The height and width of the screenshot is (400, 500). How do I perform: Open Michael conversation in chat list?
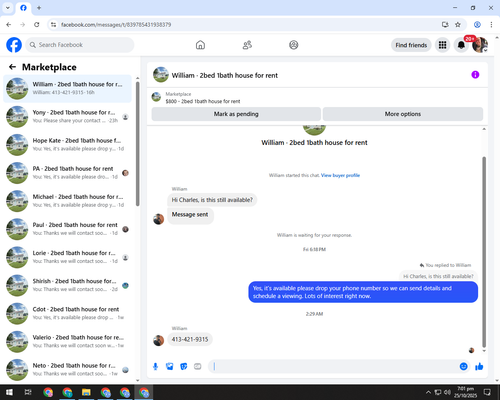[67, 201]
